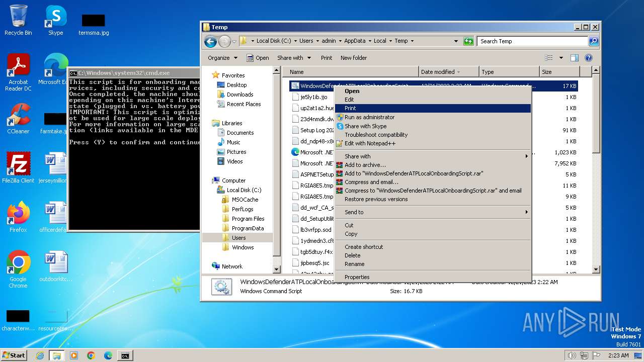This screenshot has width=644, height=362.
Task: Select Edit in context menu
Action: (433, 100)
